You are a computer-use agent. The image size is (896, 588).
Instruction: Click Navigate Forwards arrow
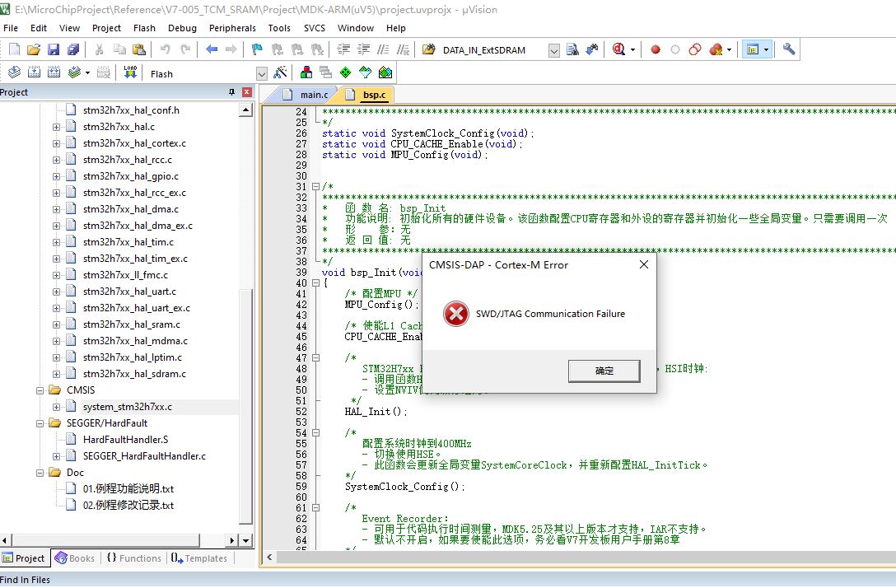pyautogui.click(x=231, y=49)
